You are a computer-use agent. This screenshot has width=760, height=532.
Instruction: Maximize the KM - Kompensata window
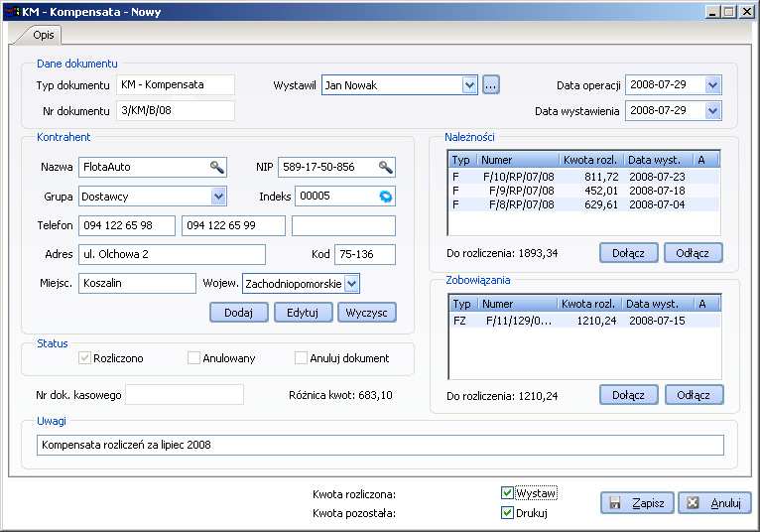[x=728, y=12]
